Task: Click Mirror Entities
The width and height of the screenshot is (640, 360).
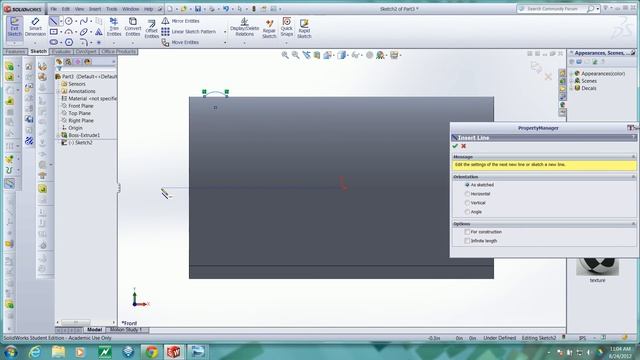Action: click(x=180, y=21)
